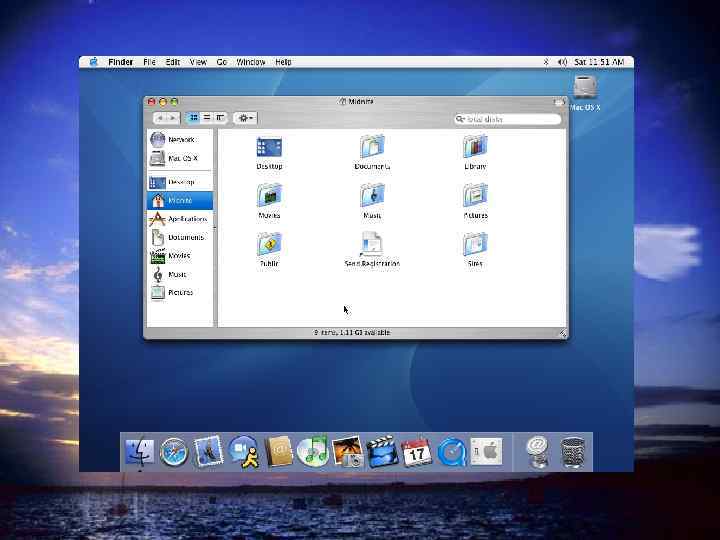Select Music in the sidebar
Viewport: 720px width, 540px height.
tap(180, 275)
